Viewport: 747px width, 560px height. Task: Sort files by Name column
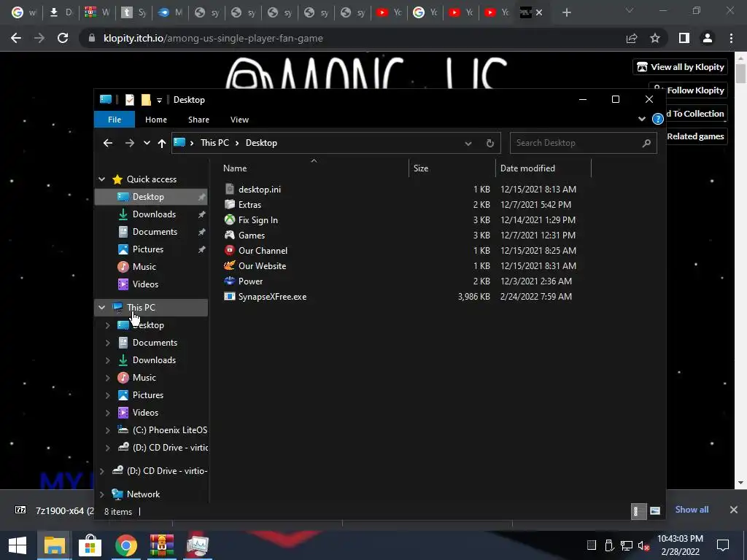(314, 168)
